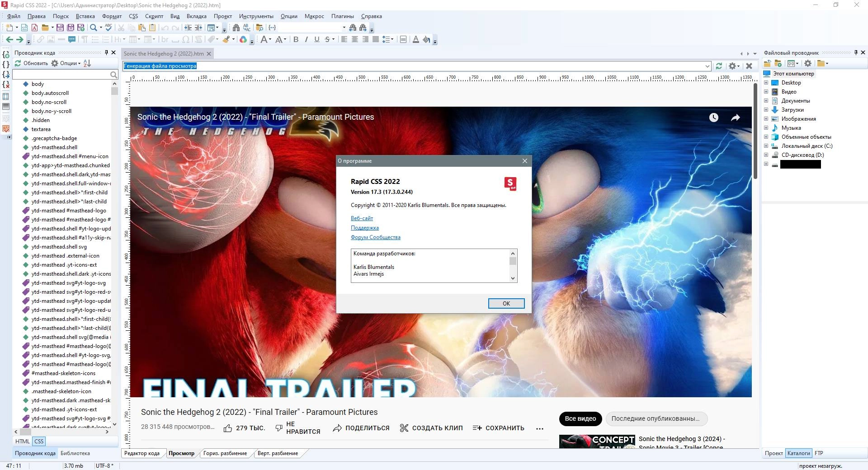Open the Поддержка link
This screenshot has height=470, width=868.
365,228
